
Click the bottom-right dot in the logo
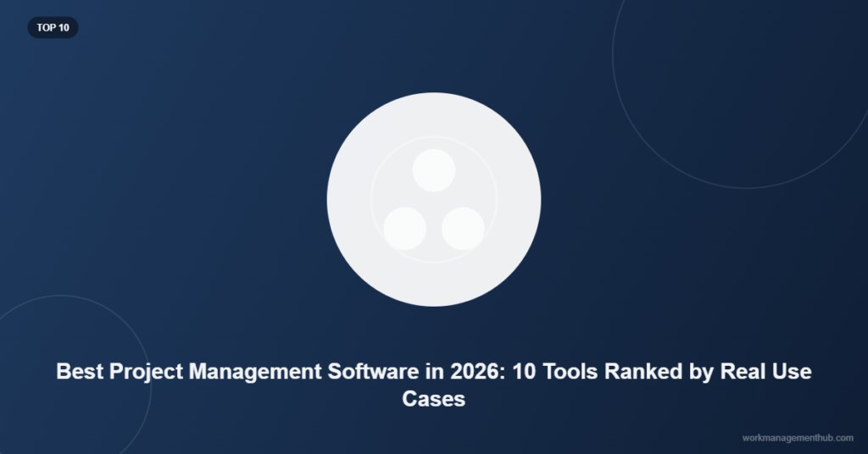click(464, 229)
